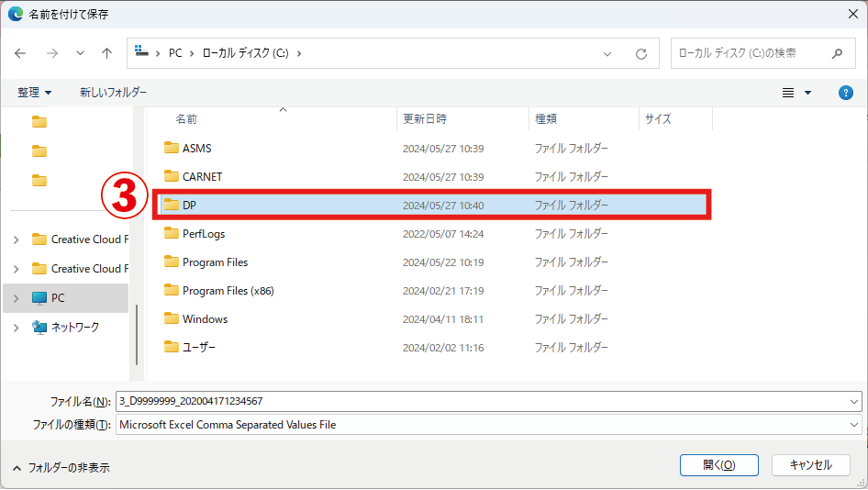The width and height of the screenshot is (868, 490).
Task: Sort by サイズ column header
Action: tap(658, 119)
